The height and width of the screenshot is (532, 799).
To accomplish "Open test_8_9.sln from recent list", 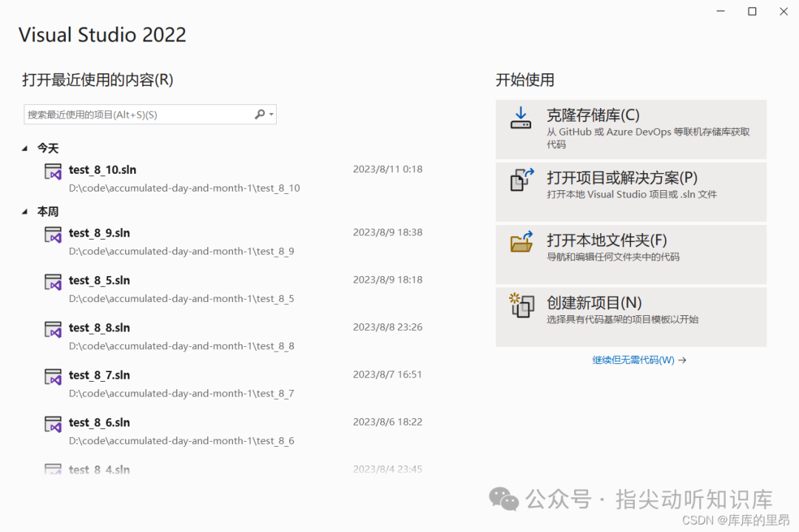I will (99, 233).
